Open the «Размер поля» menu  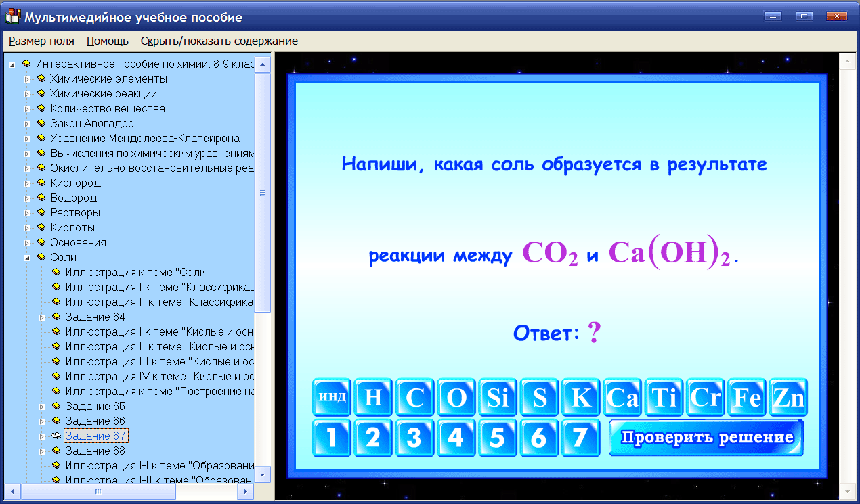tap(41, 41)
